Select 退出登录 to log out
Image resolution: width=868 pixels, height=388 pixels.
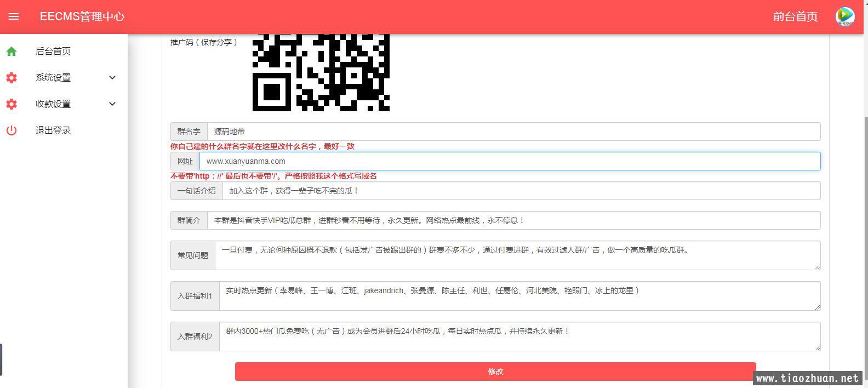pyautogui.click(x=53, y=130)
